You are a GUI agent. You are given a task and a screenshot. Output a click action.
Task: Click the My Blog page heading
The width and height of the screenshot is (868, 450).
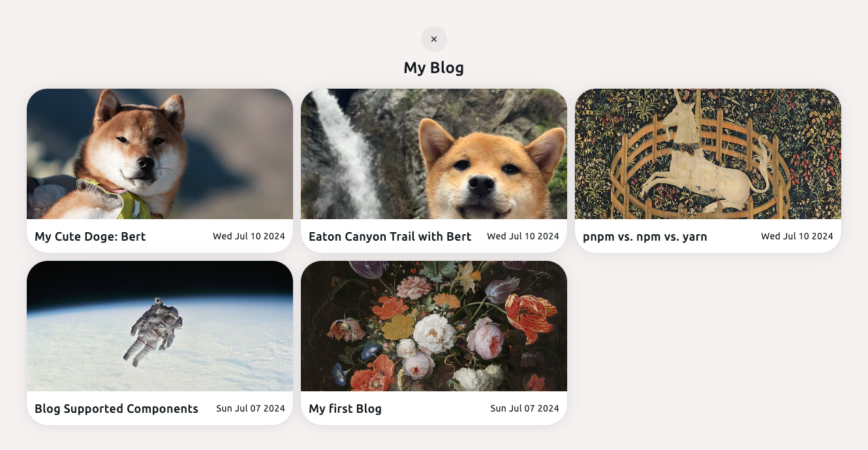click(x=434, y=67)
